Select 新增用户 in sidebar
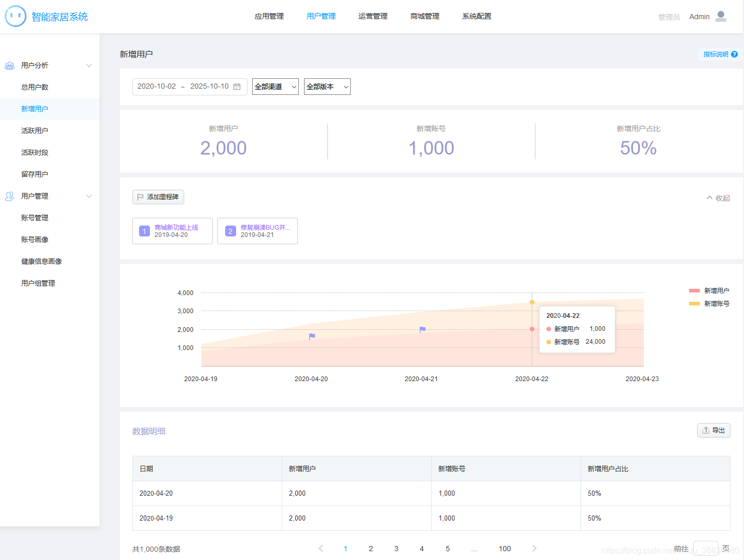This screenshot has width=744, height=560. 50,109
